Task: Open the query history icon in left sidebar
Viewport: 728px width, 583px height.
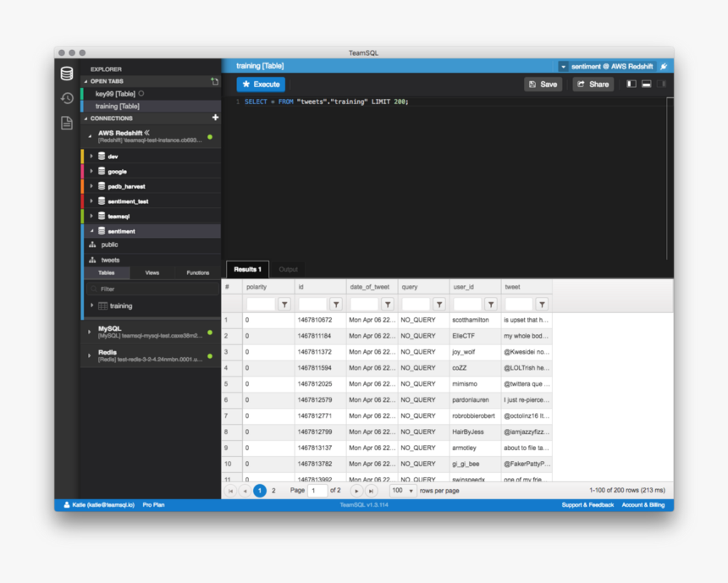Action: 66,98
